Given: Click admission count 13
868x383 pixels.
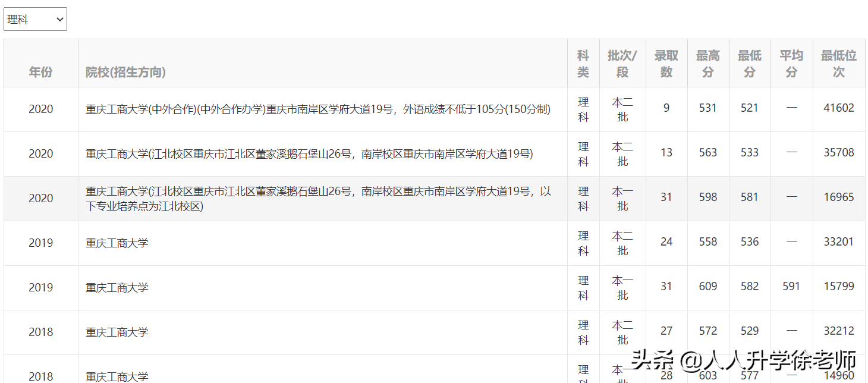Looking at the screenshot, I should [666, 153].
